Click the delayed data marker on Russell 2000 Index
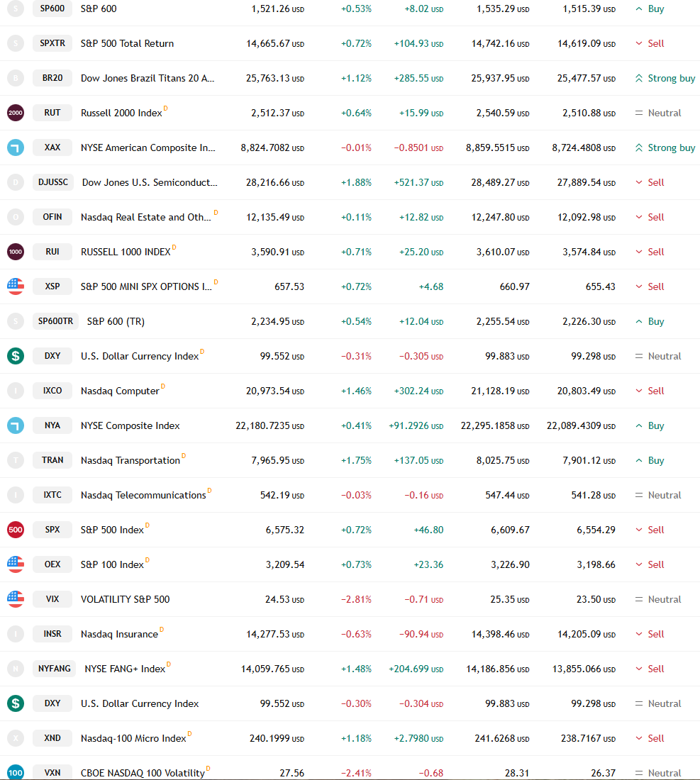Image resolution: width=700 pixels, height=780 pixels. click(x=166, y=108)
